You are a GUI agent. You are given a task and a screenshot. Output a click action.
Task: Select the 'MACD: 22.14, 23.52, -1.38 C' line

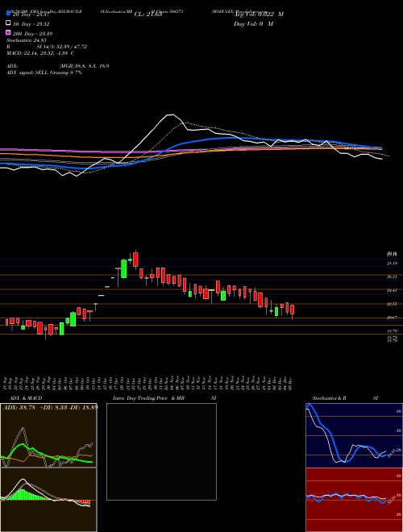click(x=40, y=53)
